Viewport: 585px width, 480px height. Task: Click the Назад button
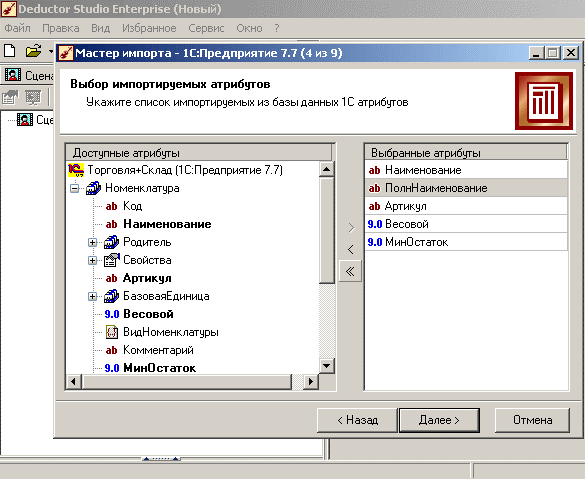pos(357,420)
